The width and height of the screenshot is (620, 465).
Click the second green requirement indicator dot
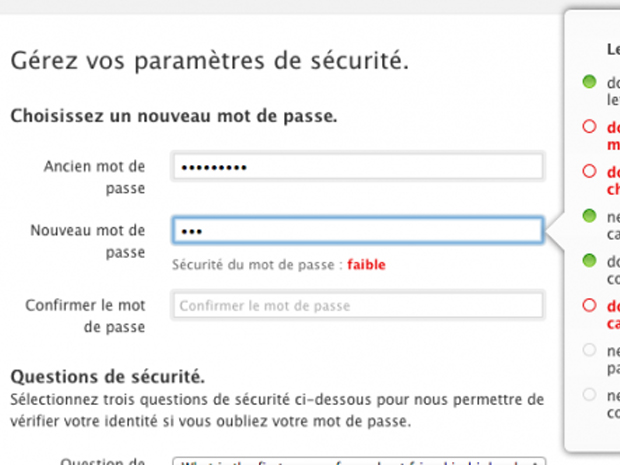[x=589, y=216]
